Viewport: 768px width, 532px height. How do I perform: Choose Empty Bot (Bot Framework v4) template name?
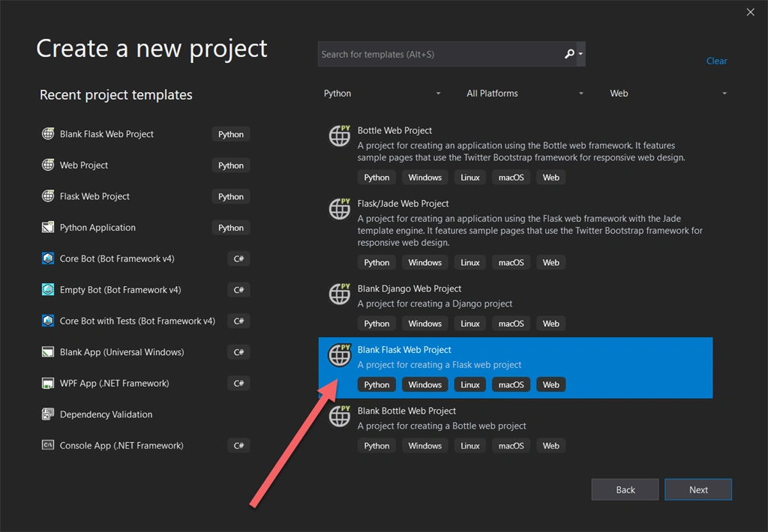121,290
